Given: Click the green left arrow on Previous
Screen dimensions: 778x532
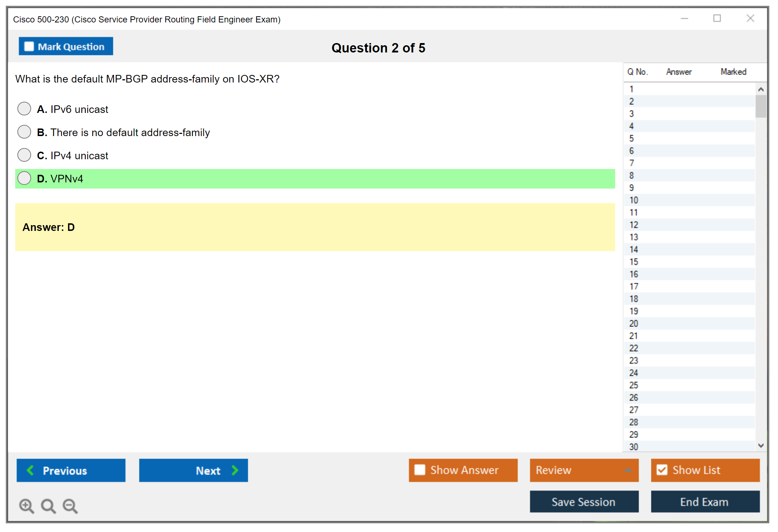Looking at the screenshot, I should coord(30,470).
